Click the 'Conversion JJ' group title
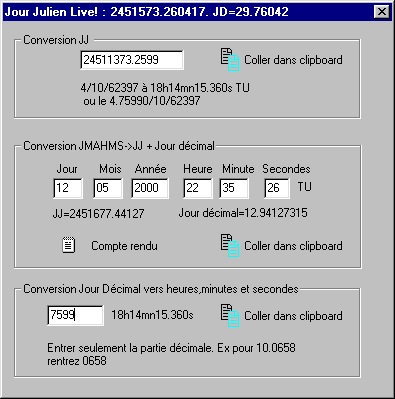Image resolution: width=395 pixels, height=399 pixels. pyautogui.click(x=56, y=40)
